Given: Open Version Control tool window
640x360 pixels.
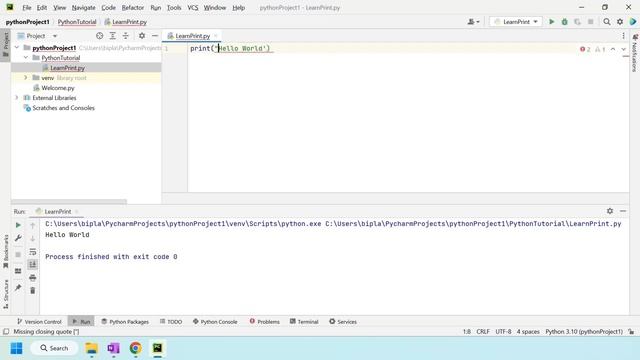Looking at the screenshot, I should [x=39, y=322].
